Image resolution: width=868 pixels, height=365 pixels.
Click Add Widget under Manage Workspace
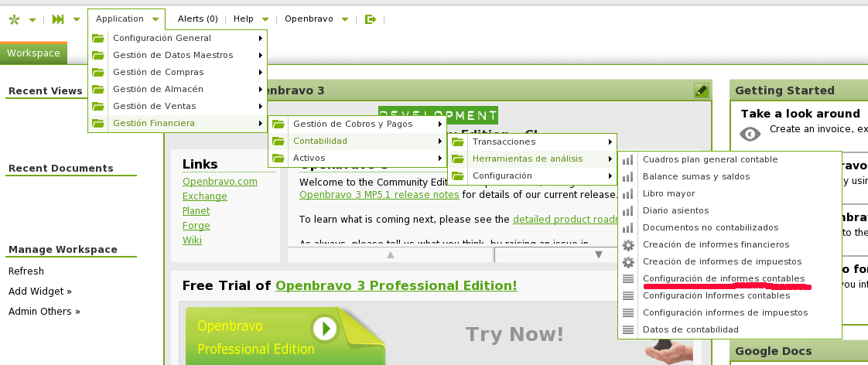point(40,292)
